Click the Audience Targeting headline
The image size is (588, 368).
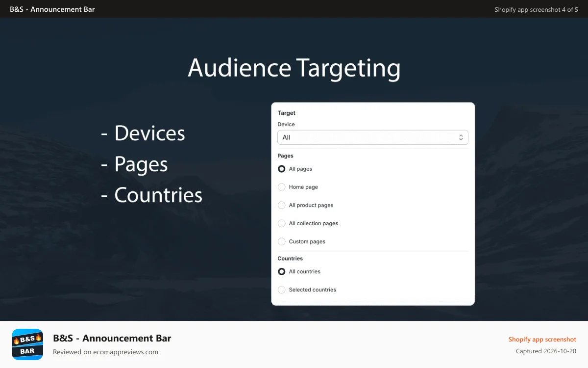[x=294, y=68]
